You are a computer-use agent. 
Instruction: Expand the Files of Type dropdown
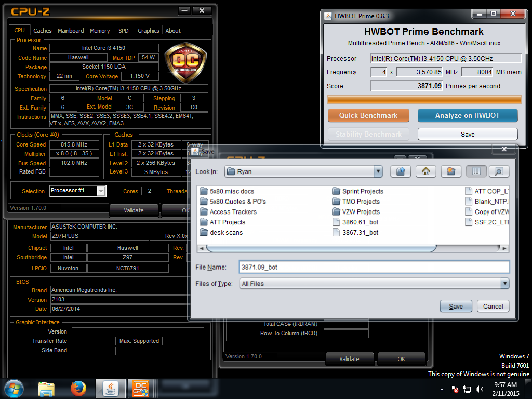(x=505, y=283)
